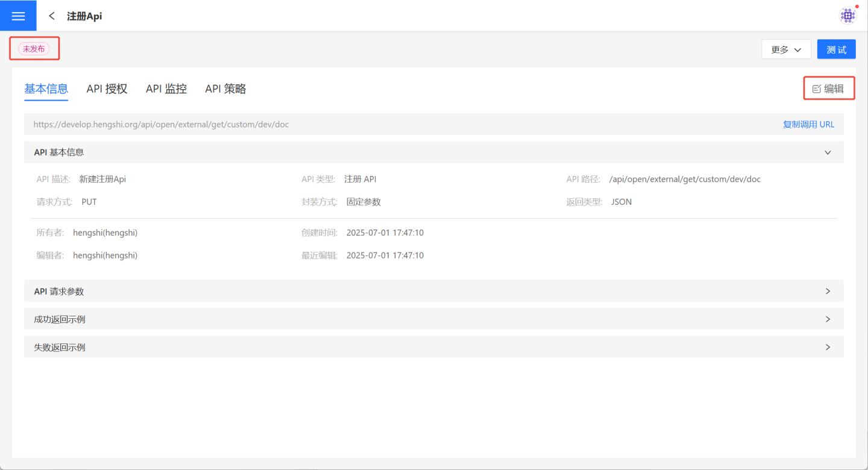Open the 更多 dropdown menu
The height and width of the screenshot is (470, 868).
point(786,49)
